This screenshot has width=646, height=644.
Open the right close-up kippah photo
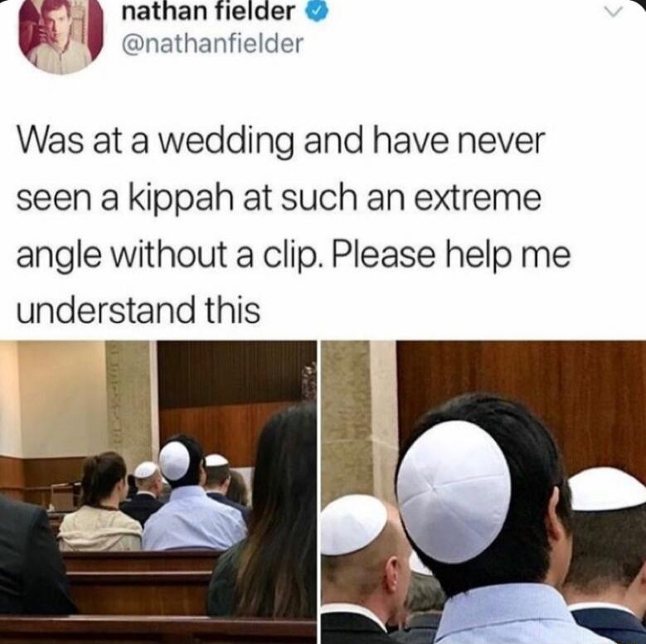pos(483,492)
